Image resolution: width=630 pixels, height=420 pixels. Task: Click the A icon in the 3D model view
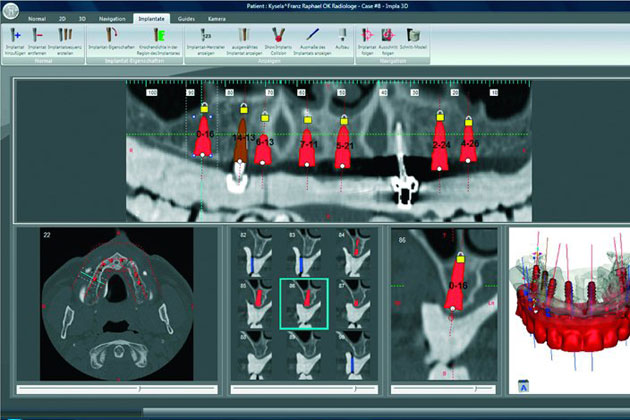point(524,386)
